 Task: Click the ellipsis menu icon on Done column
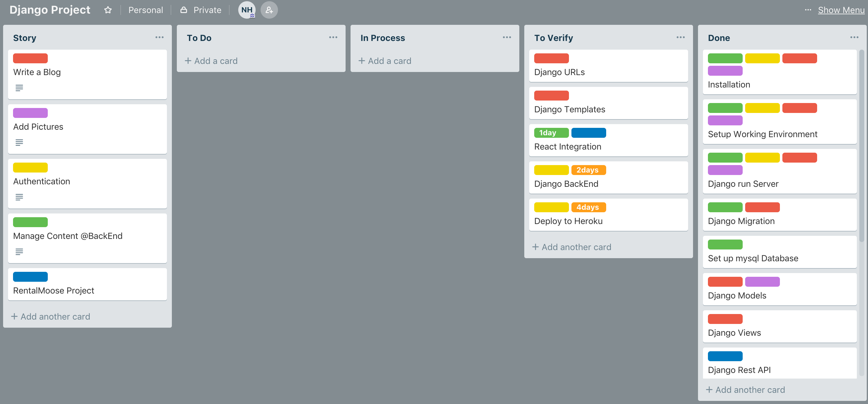pyautogui.click(x=854, y=37)
